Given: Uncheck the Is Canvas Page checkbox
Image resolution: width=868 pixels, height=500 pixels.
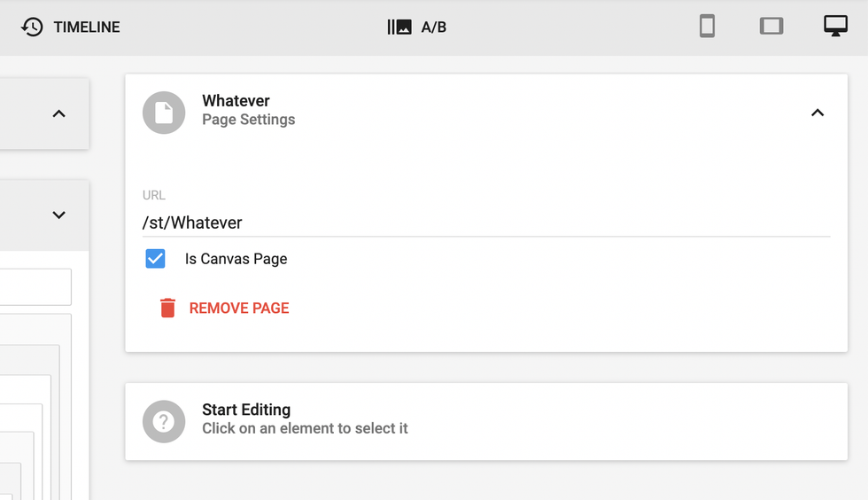Looking at the screenshot, I should click(155, 259).
